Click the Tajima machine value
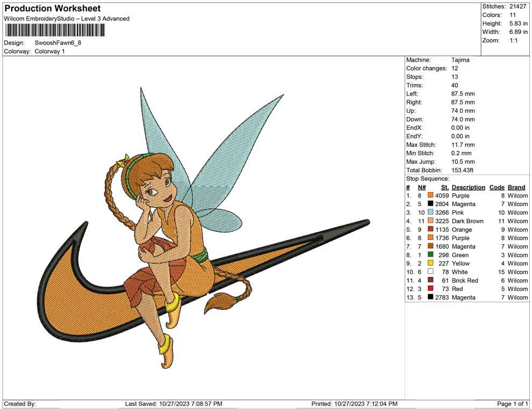Screen dimensions: 532x409 [x=460, y=60]
